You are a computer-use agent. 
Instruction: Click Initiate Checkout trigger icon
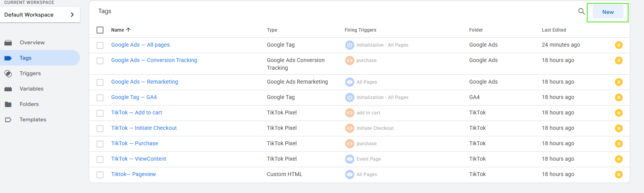[x=349, y=128]
